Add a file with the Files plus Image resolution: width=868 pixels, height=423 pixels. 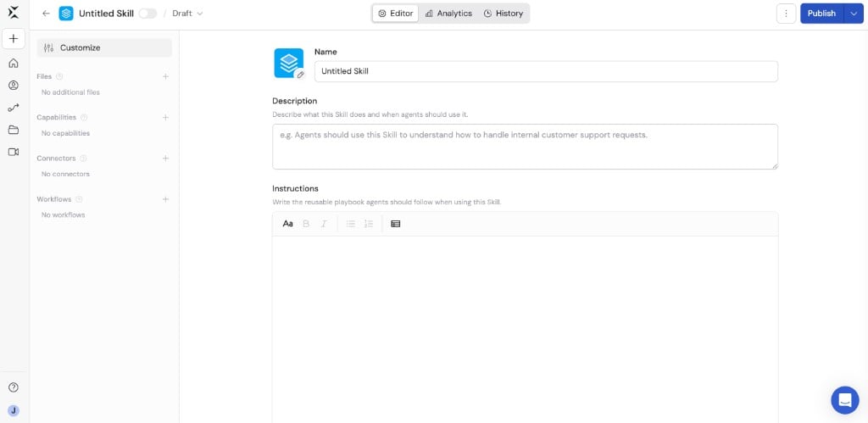pos(165,76)
